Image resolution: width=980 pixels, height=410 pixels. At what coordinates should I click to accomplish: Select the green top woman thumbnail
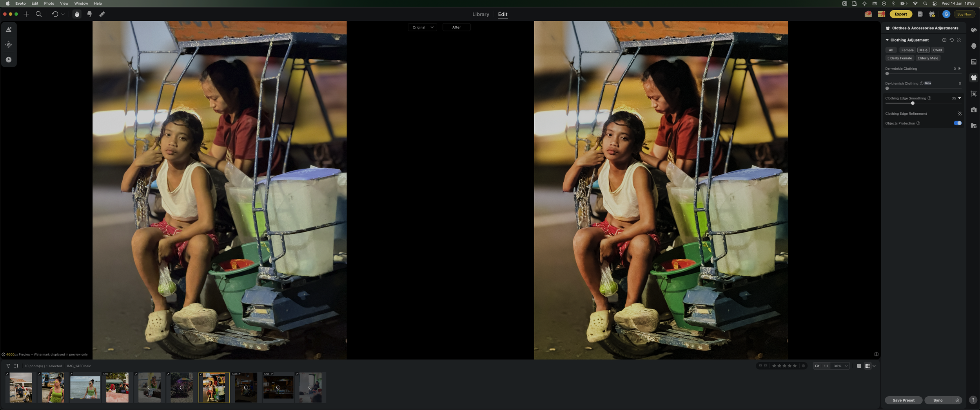(x=53, y=388)
